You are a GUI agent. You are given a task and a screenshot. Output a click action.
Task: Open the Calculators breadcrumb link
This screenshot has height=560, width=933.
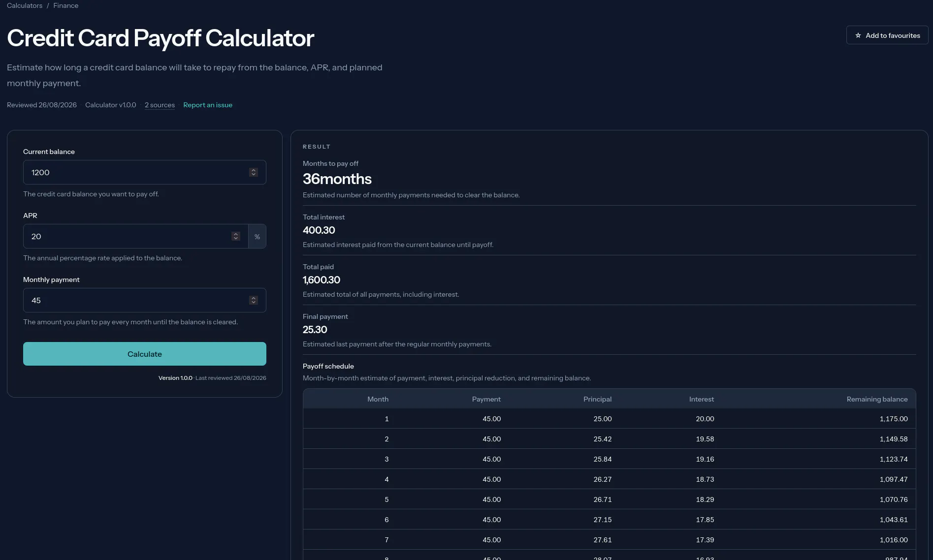(25, 5)
